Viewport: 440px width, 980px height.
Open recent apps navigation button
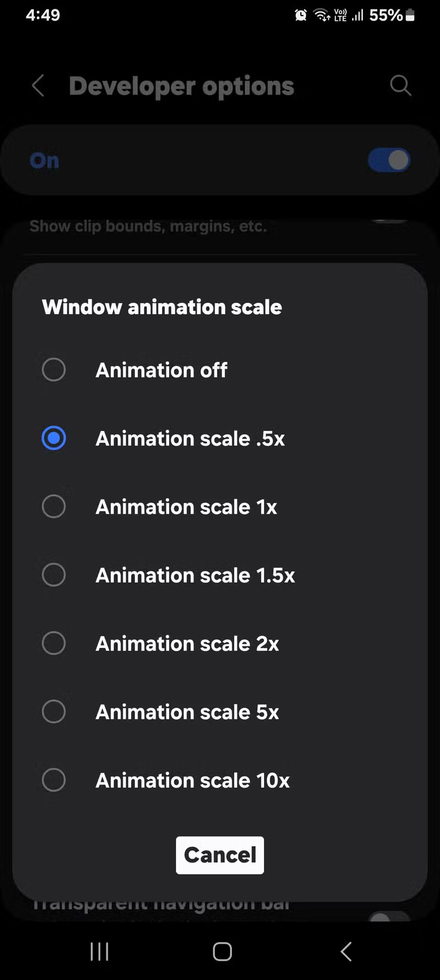(x=99, y=951)
